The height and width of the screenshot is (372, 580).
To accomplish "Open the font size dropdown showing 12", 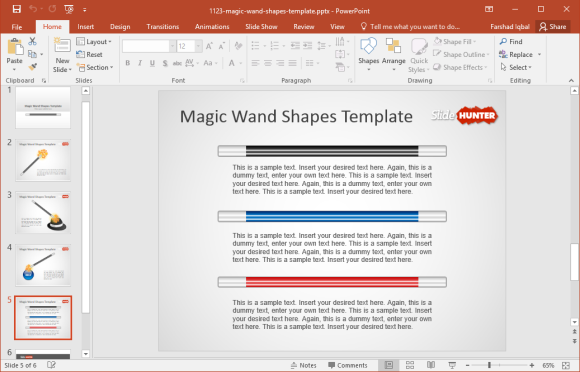I will [199, 46].
